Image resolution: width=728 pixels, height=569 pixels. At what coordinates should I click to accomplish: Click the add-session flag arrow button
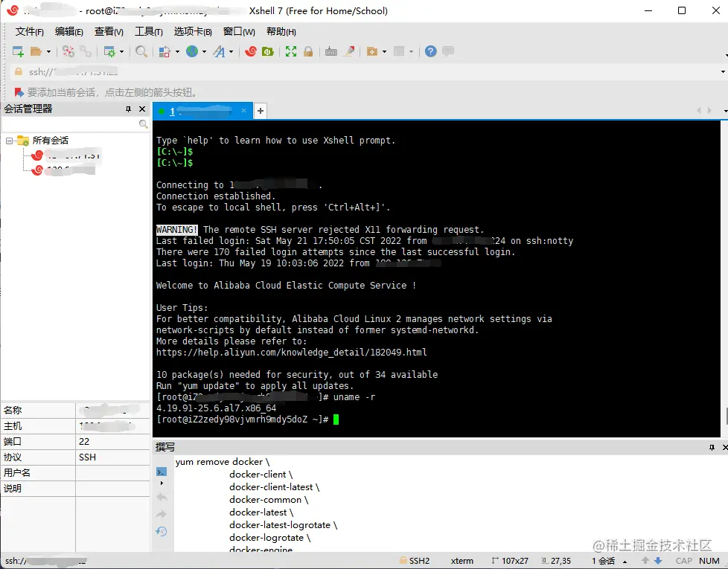(19, 92)
